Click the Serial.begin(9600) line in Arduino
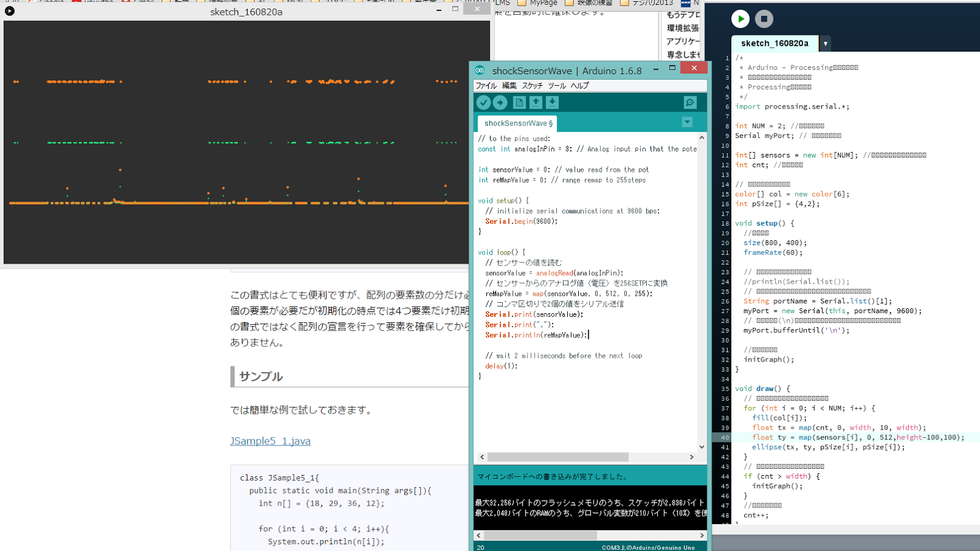The image size is (980, 551). tap(521, 221)
